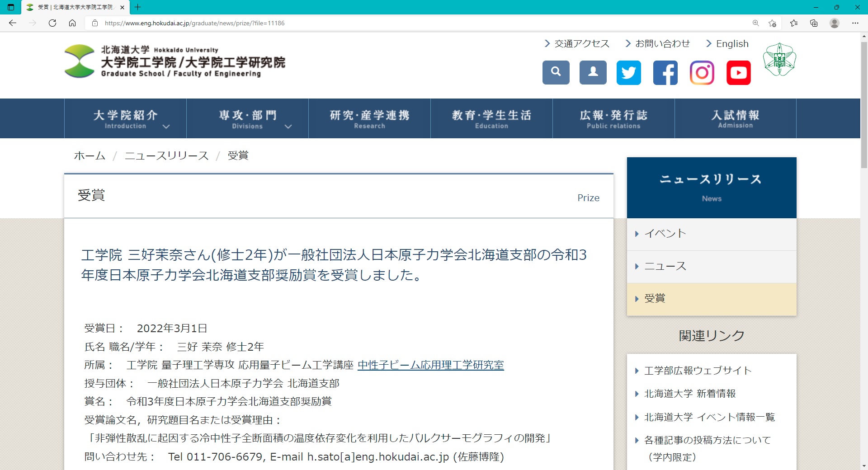This screenshot has width=868, height=470.
Task: Open the browser favorites list icon
Action: tap(794, 23)
